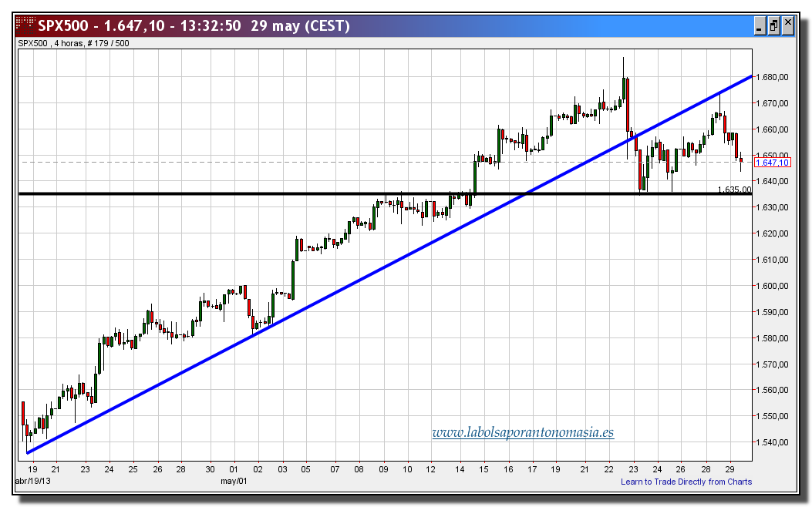Click the SPX500 title bar text
Viewport: 812px width, 507px height.
pyautogui.click(x=194, y=25)
